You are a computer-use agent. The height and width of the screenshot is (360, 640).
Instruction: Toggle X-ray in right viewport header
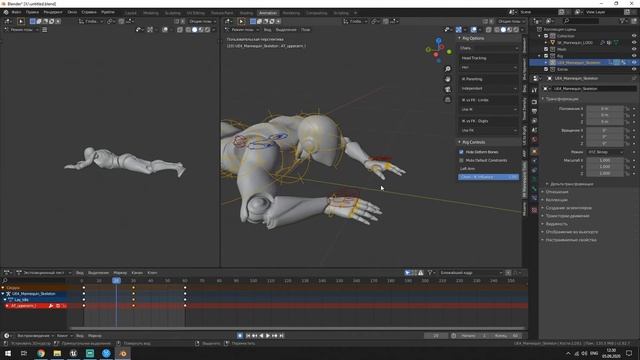tap(488, 30)
